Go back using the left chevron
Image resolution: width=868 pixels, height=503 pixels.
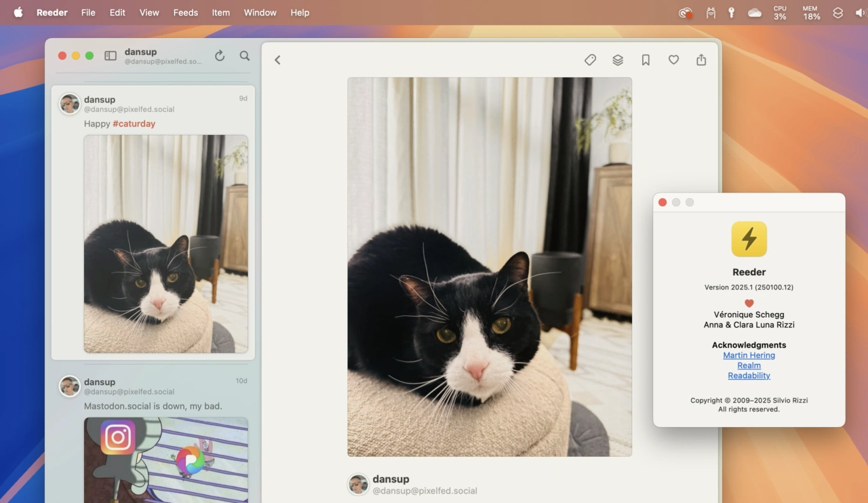point(277,60)
